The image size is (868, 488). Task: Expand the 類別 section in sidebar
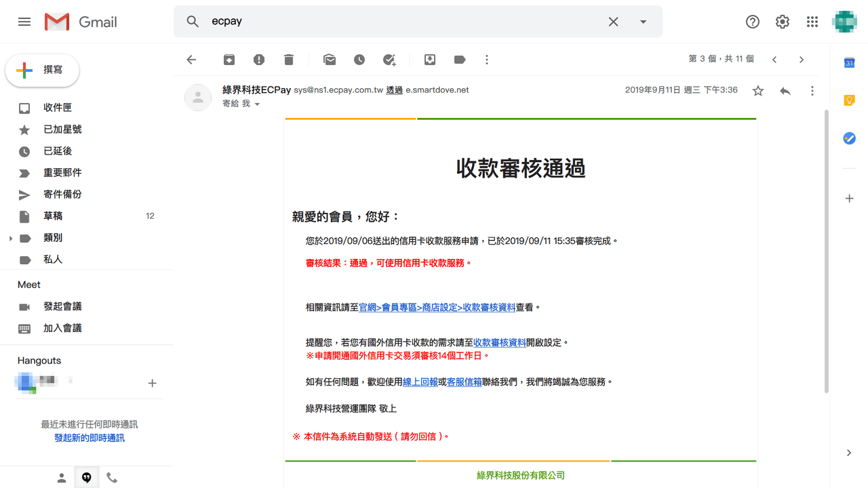pos(9,237)
